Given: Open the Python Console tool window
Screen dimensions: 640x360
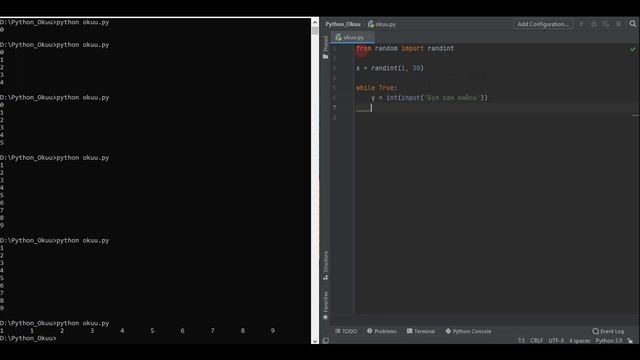Looking at the screenshot, I should click(x=468, y=331).
